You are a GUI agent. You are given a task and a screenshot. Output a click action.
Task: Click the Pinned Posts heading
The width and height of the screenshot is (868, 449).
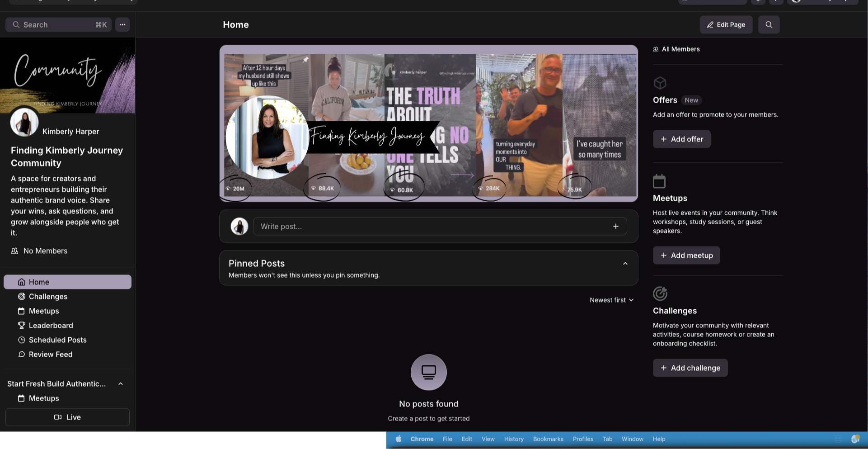(257, 264)
